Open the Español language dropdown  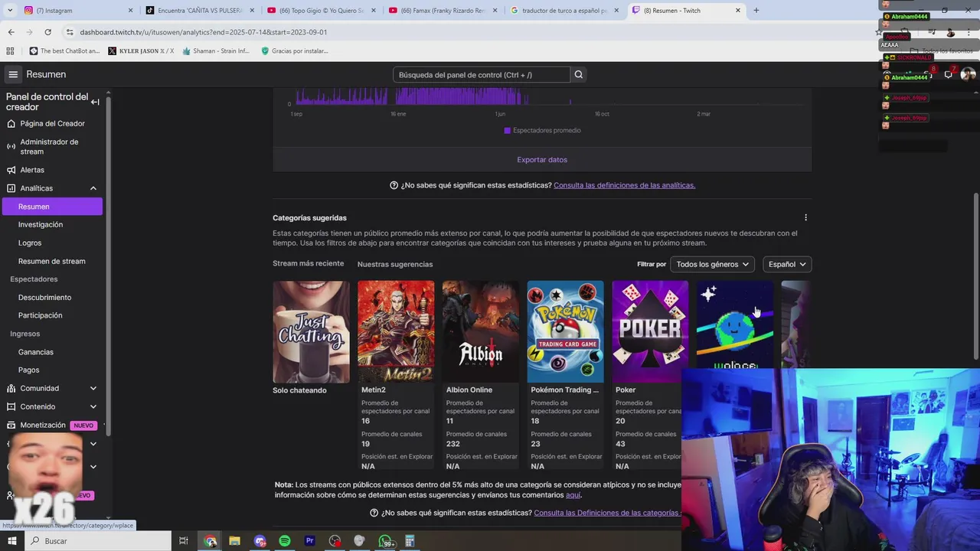786,264
